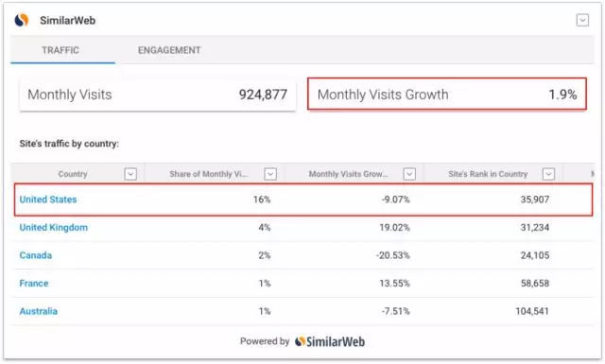Click the SimilarWeb logo in footer
The width and height of the screenshot is (605, 364).
pos(330,341)
